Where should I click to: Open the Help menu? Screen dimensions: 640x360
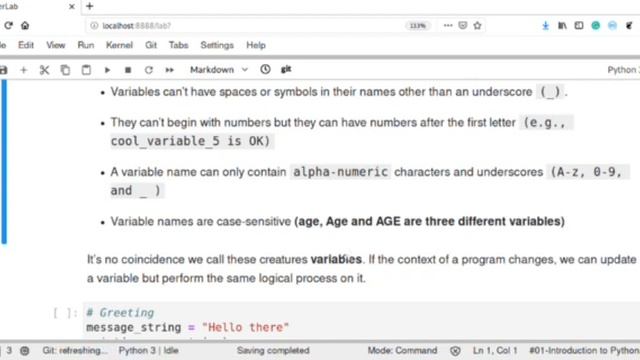coord(256,45)
